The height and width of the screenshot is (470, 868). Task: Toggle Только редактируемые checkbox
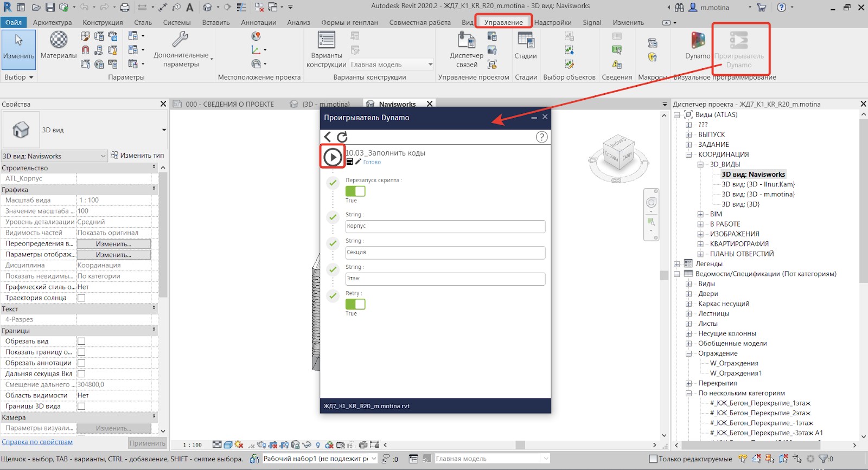pyautogui.click(x=653, y=459)
